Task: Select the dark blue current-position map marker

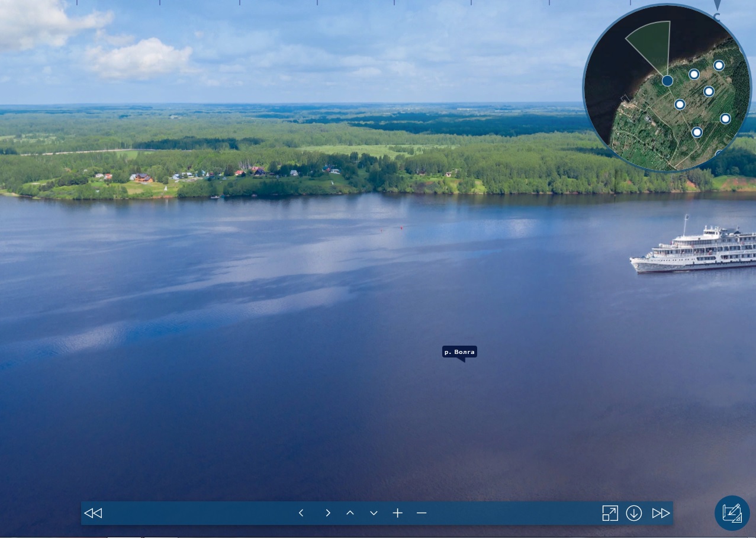Action: pos(667,80)
